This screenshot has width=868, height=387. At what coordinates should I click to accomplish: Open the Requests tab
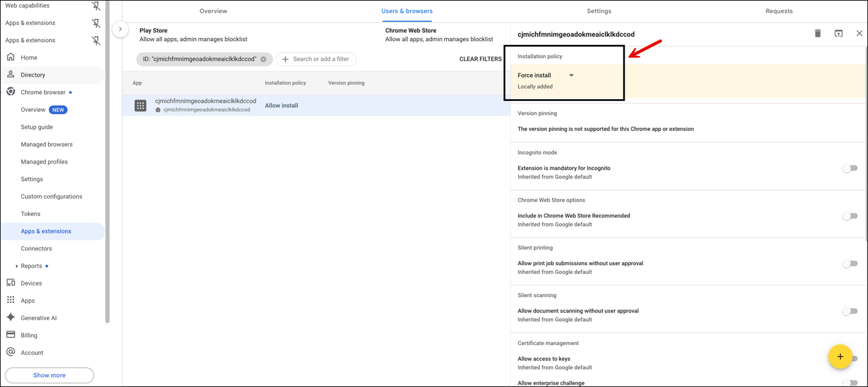(779, 10)
